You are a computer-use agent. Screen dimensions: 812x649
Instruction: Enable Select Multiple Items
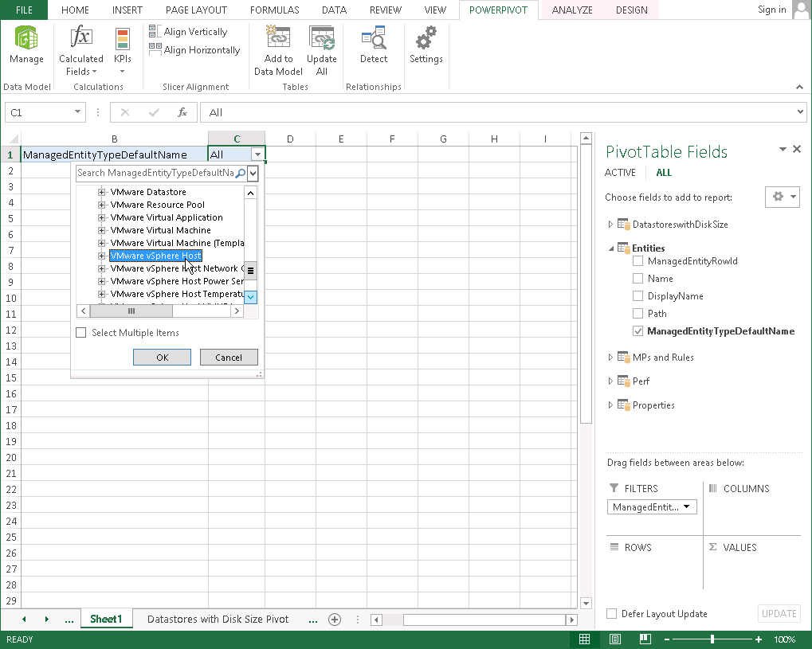tap(80, 333)
